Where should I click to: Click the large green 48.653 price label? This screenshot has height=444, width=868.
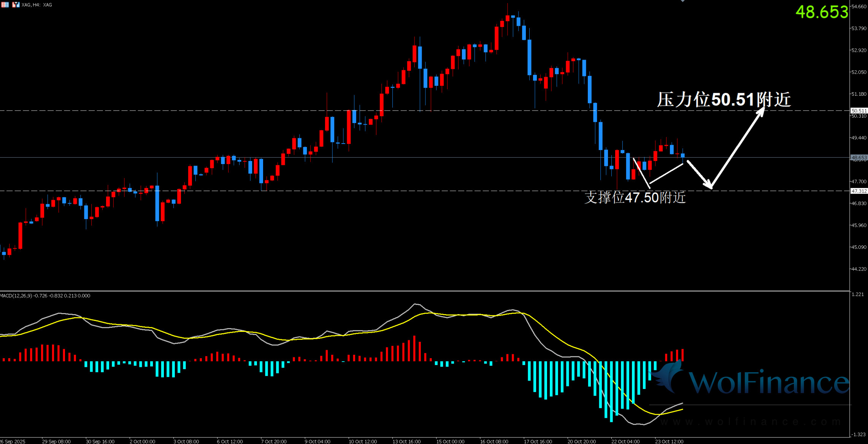click(x=822, y=12)
